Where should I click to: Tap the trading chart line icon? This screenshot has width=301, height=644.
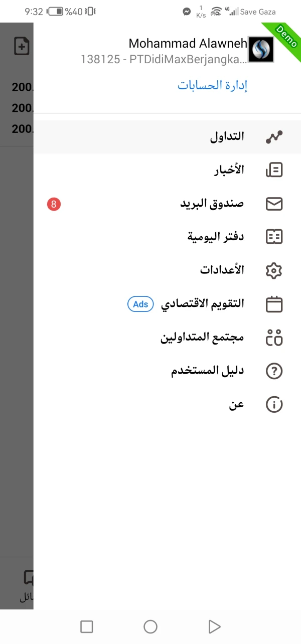click(x=274, y=137)
